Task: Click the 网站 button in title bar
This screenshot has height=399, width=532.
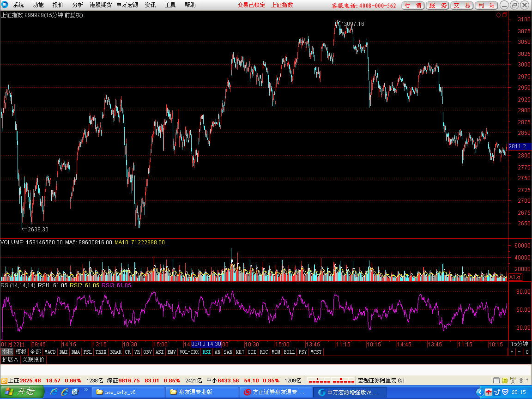Action: tap(486, 6)
